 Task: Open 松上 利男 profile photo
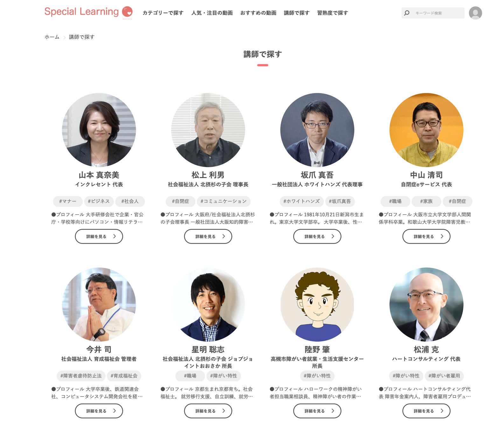(x=208, y=130)
